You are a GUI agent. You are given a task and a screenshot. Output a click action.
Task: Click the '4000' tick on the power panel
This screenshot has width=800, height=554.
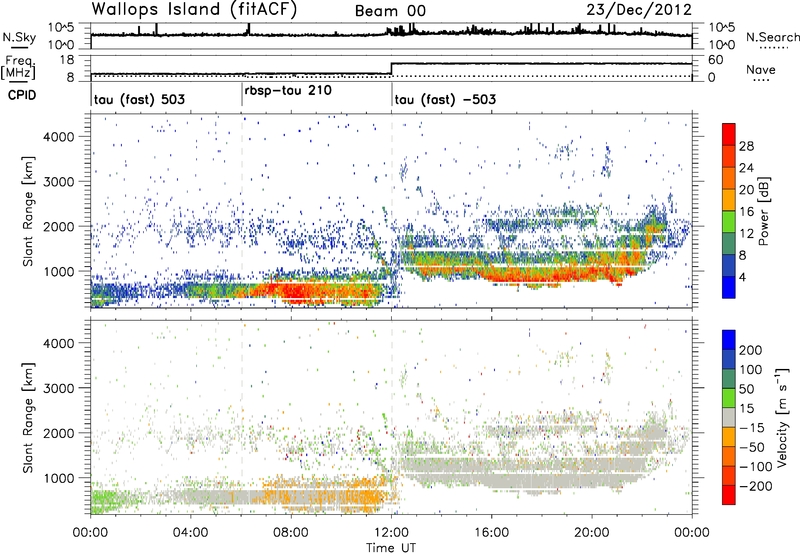coord(58,137)
